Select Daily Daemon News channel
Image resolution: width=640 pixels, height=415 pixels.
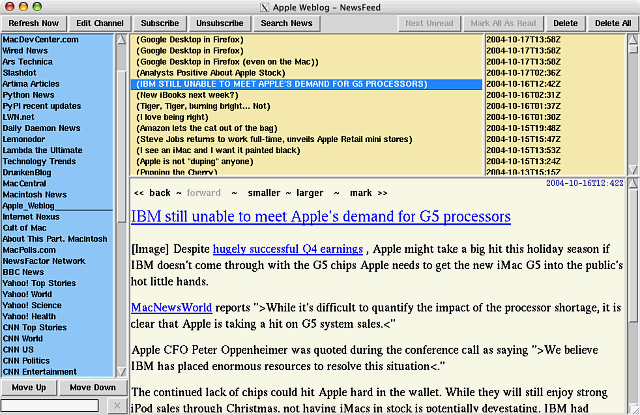click(57, 128)
